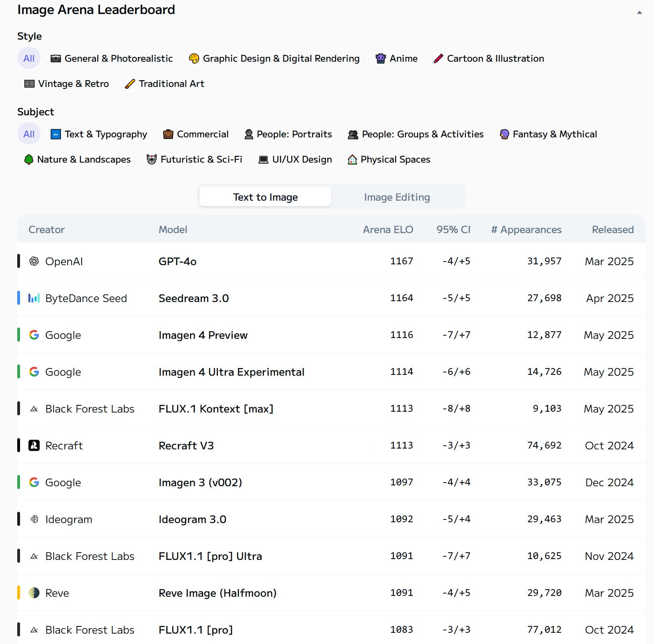Click the Ideogram logo icon

click(34, 519)
